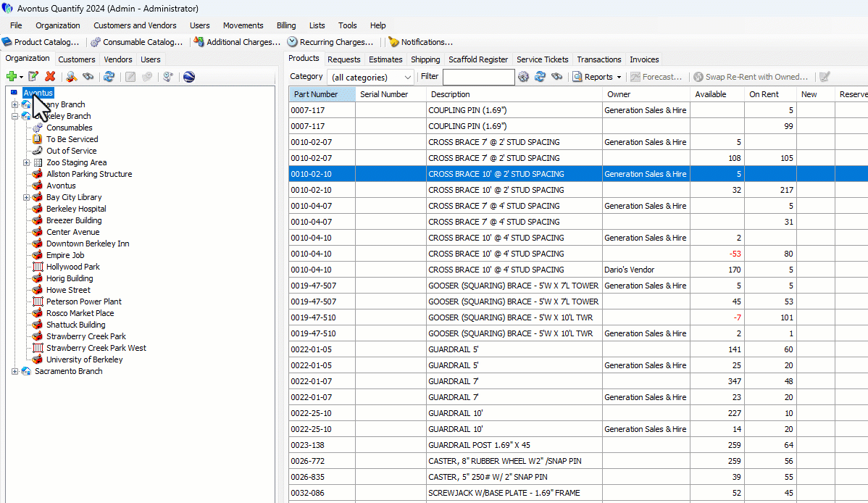Click inside the Filter text field
The height and width of the screenshot is (503, 868).
pos(478,77)
